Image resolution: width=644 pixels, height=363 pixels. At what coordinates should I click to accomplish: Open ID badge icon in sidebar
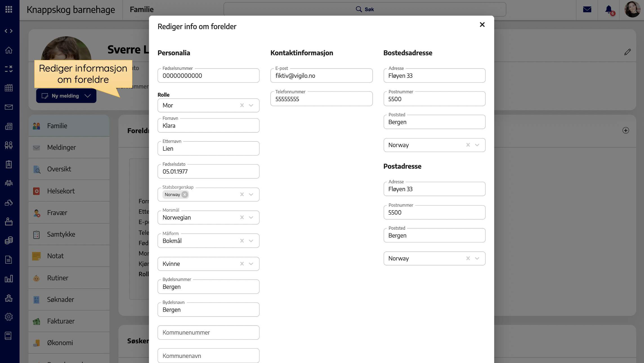[x=9, y=164]
